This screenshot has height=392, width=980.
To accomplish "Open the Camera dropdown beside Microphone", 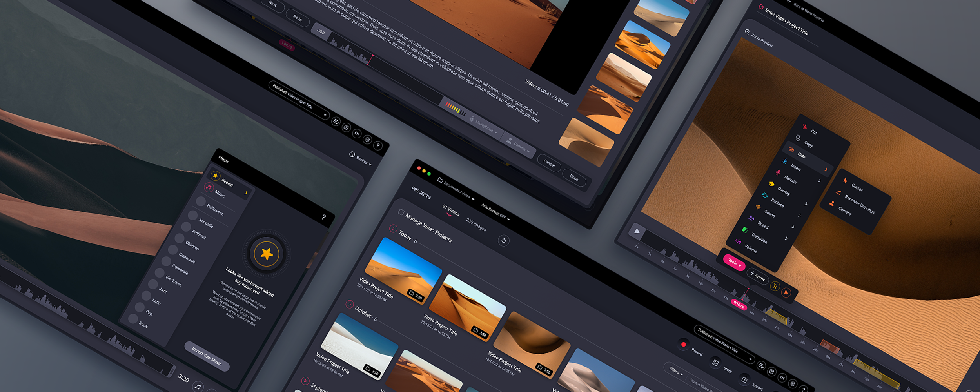I will 519,145.
